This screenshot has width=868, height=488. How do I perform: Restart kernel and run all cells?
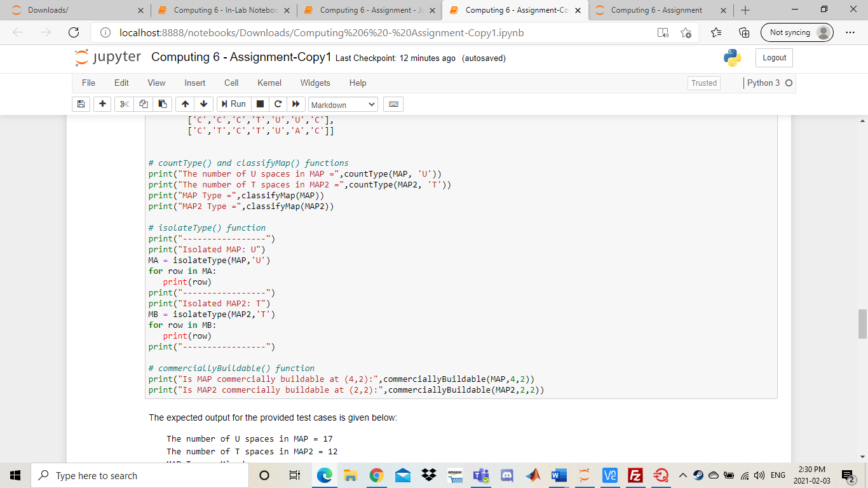click(x=295, y=104)
